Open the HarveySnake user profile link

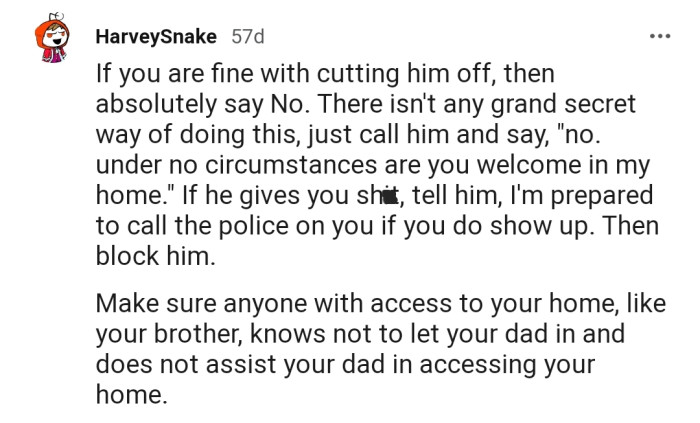coord(158,37)
